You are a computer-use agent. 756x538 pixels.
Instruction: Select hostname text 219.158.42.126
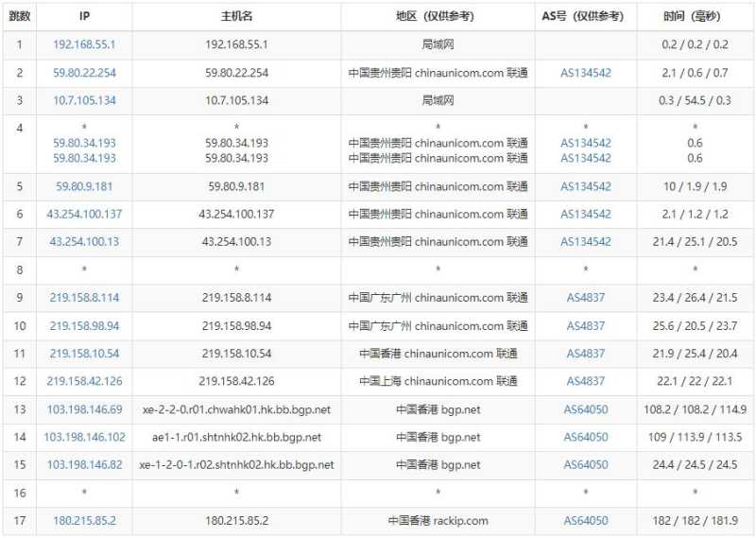236,381
